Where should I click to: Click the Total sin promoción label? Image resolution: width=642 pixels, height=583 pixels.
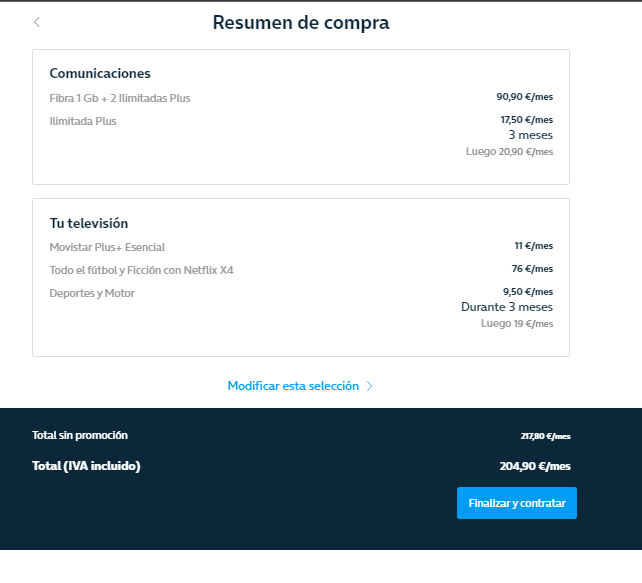80,435
